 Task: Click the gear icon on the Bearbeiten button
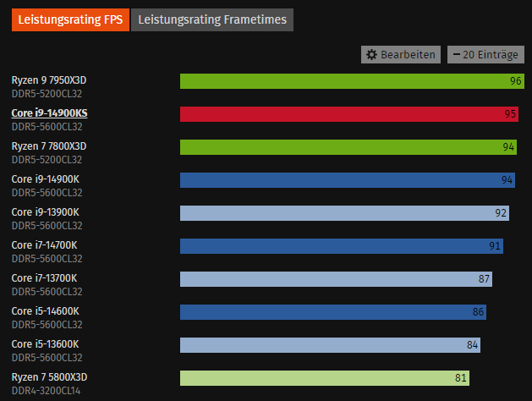tap(371, 55)
